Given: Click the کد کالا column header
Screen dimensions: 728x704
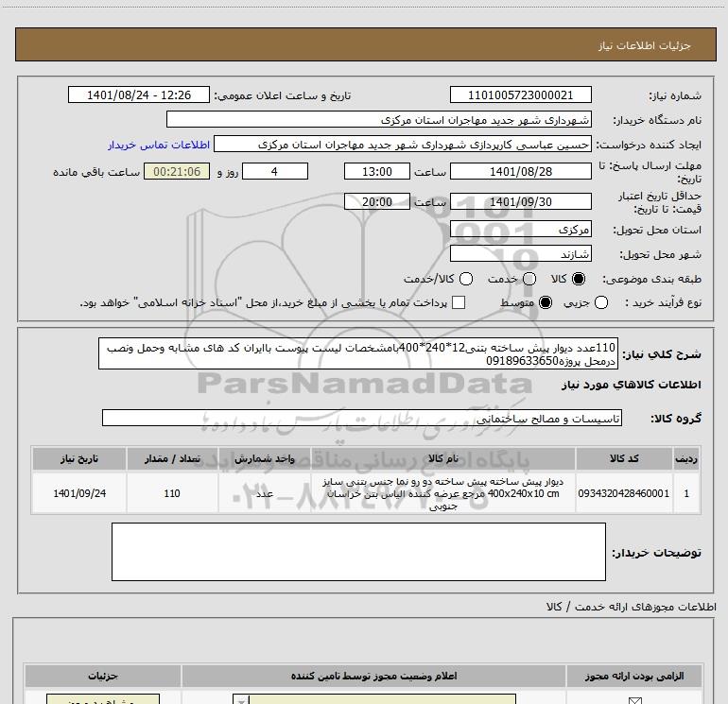Looking at the screenshot, I should pyautogui.click(x=624, y=458).
